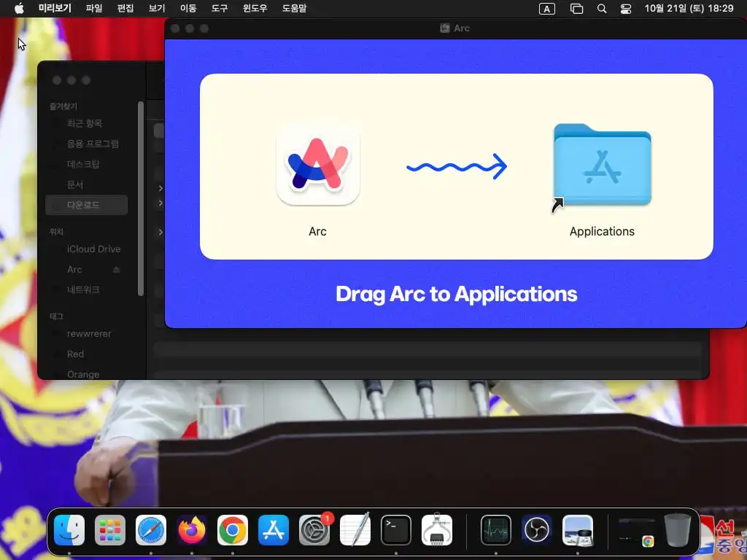The height and width of the screenshot is (560, 747).
Task: Select Arc volume in Finder sidebar
Action: tap(75, 270)
